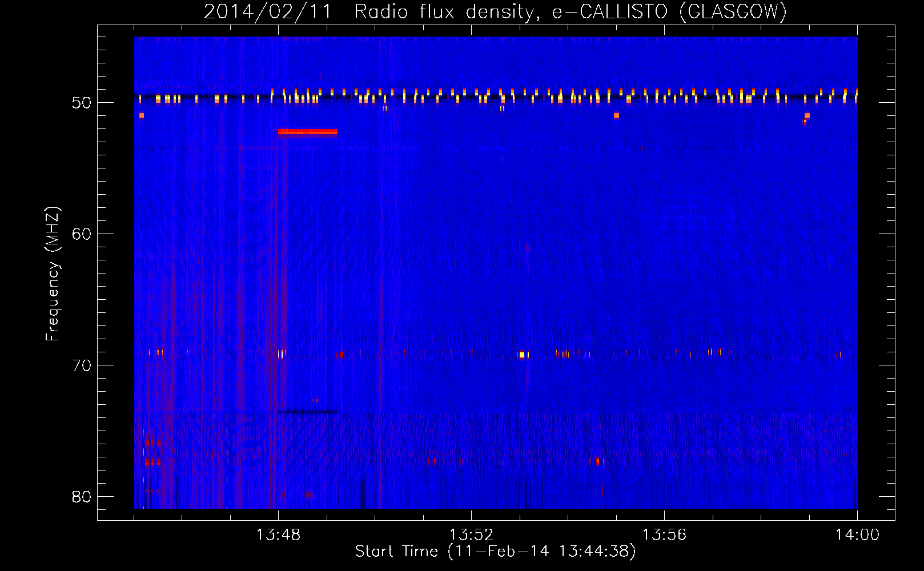Click the 13:52 time tick label

coord(471,535)
